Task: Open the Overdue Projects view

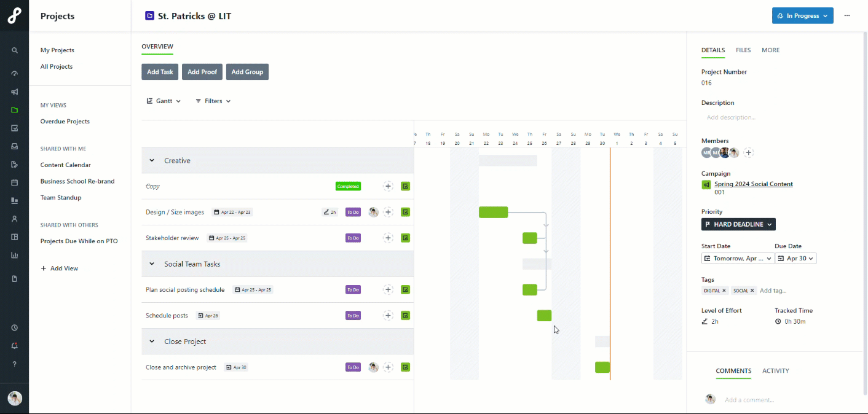Action: (x=65, y=122)
